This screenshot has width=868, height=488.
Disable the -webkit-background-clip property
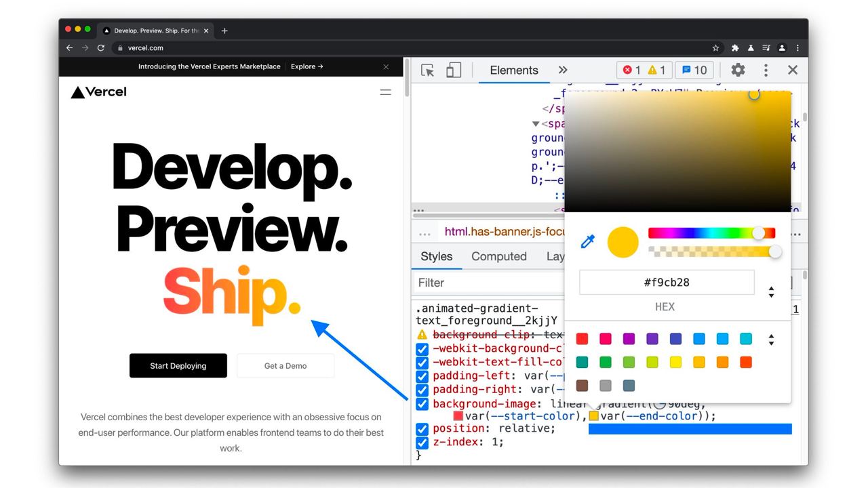coord(422,349)
